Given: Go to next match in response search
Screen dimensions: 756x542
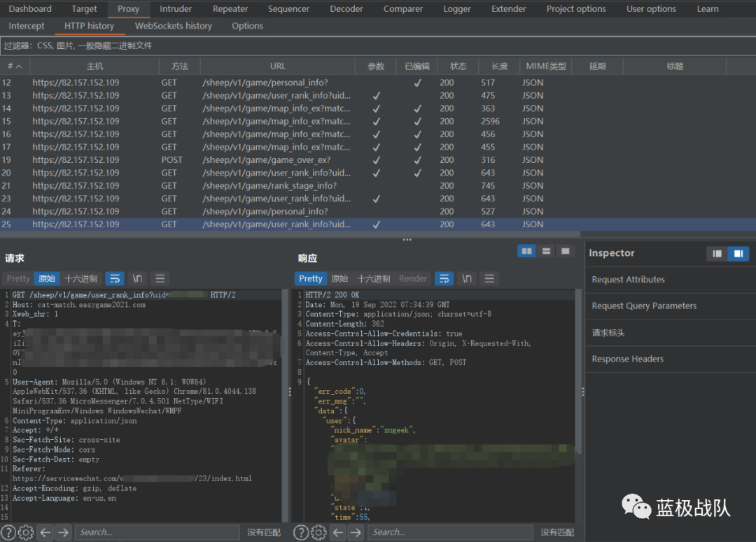Looking at the screenshot, I should 356,532.
